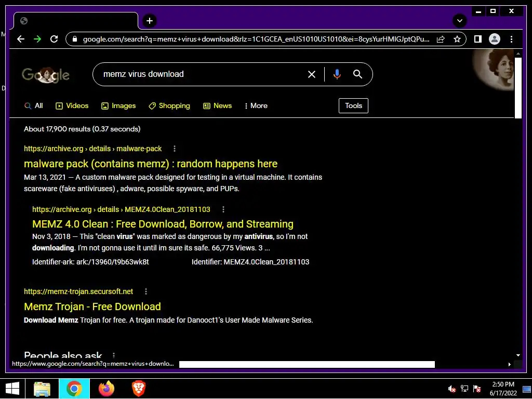Click the text Identifier-ark: ark:/13960/t9b63wk8t
The width and height of the screenshot is (532, 399).
tap(90, 262)
